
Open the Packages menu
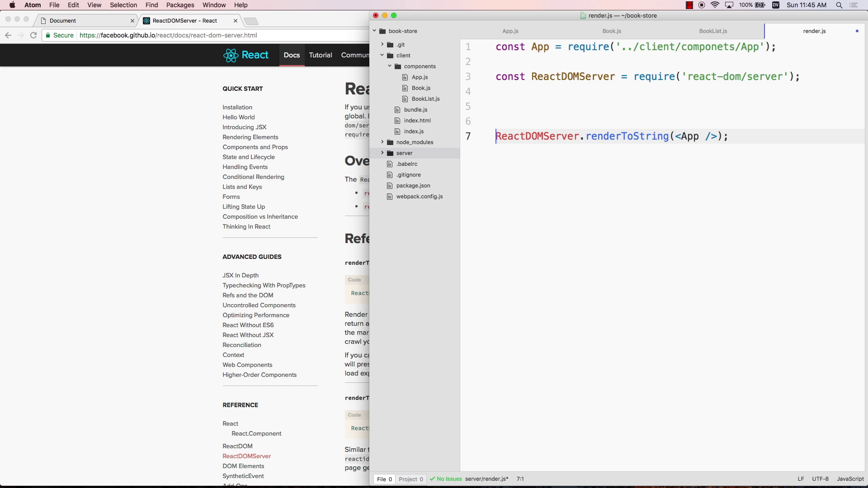(180, 5)
